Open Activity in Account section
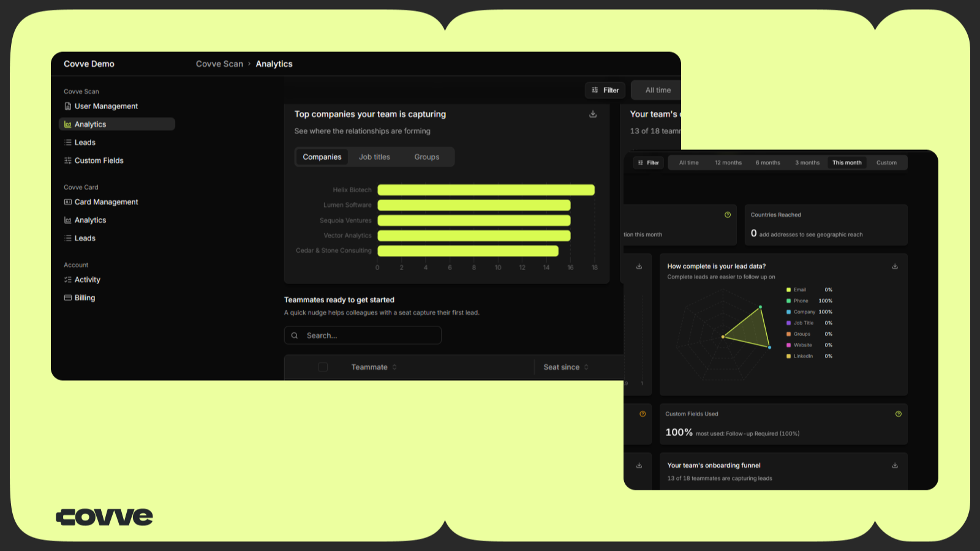 click(x=82, y=279)
